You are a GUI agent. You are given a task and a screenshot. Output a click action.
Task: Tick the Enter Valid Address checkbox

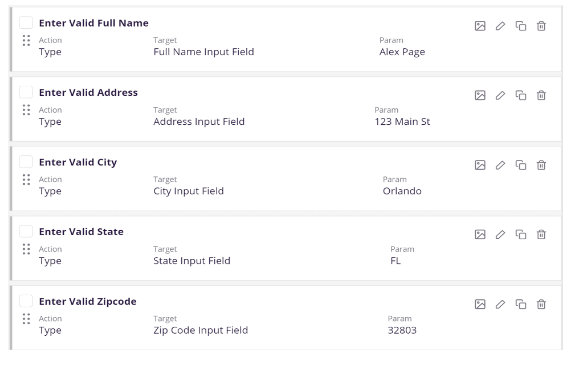point(26,92)
